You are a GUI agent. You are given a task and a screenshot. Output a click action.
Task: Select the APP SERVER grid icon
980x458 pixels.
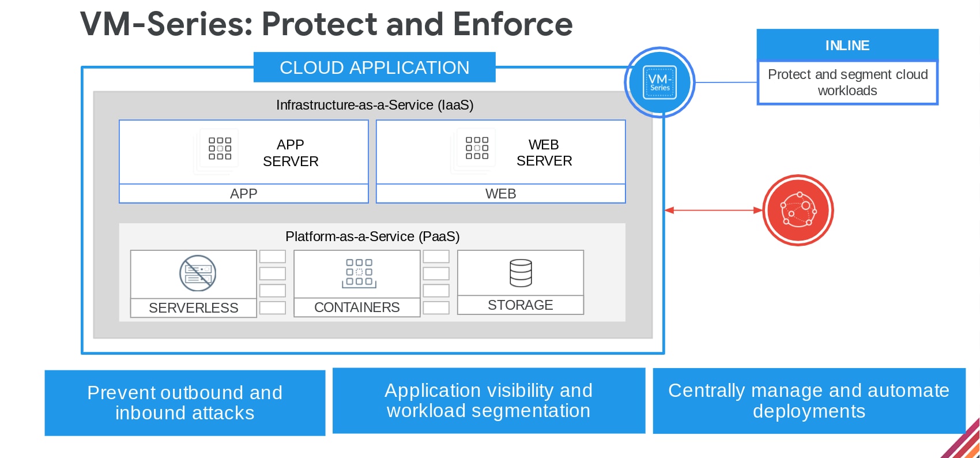point(220,148)
